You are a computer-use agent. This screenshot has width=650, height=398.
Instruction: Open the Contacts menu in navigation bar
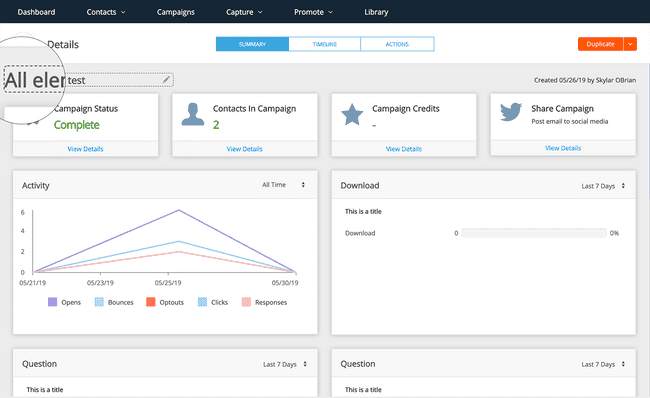coord(106,12)
